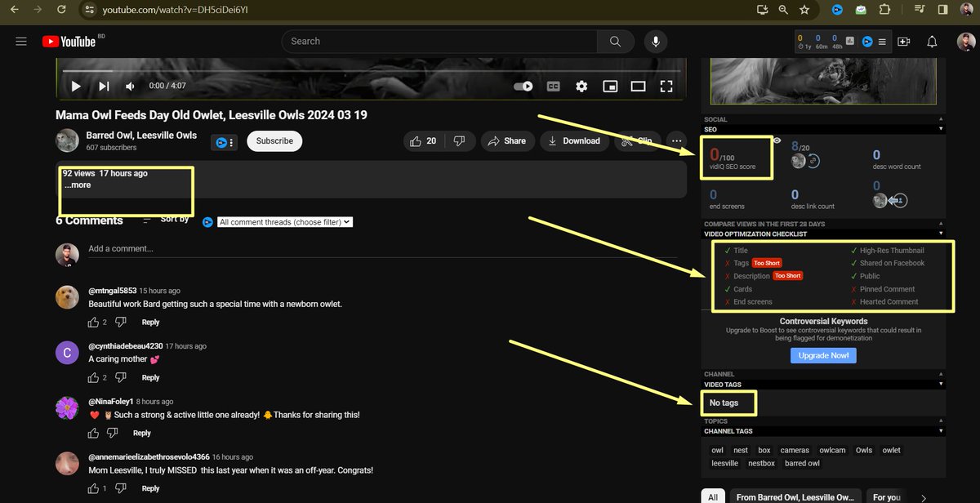Open the hamburger guide menu beside the YouTube logo

pos(21,41)
